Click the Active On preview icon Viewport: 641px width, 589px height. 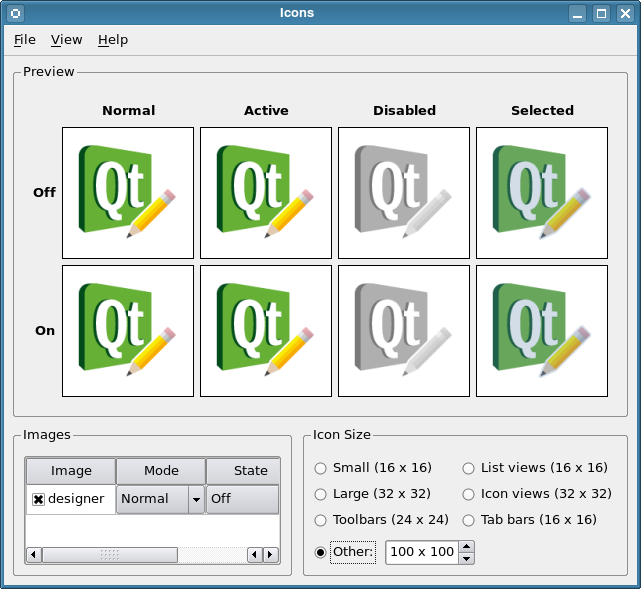click(266, 331)
